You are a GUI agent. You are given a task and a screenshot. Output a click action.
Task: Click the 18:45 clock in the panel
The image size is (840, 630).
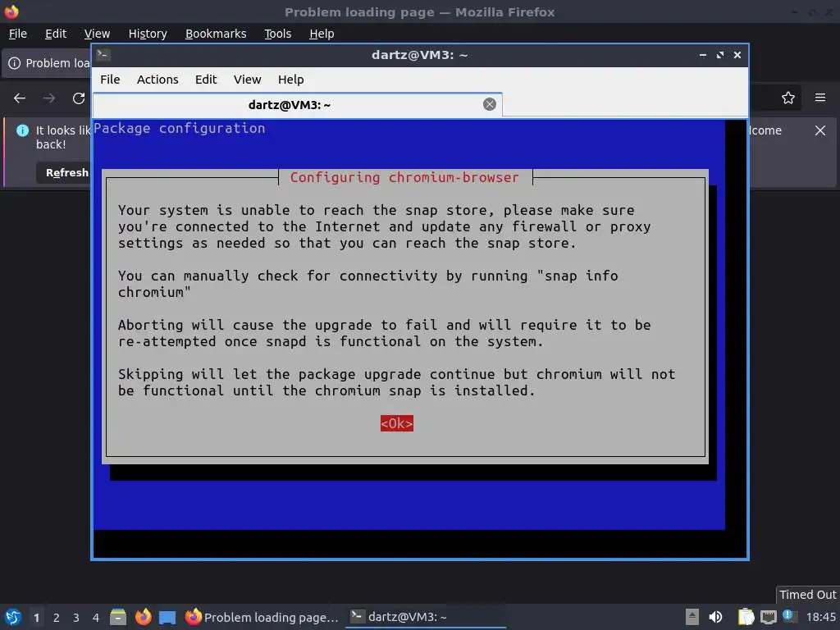[x=820, y=617]
